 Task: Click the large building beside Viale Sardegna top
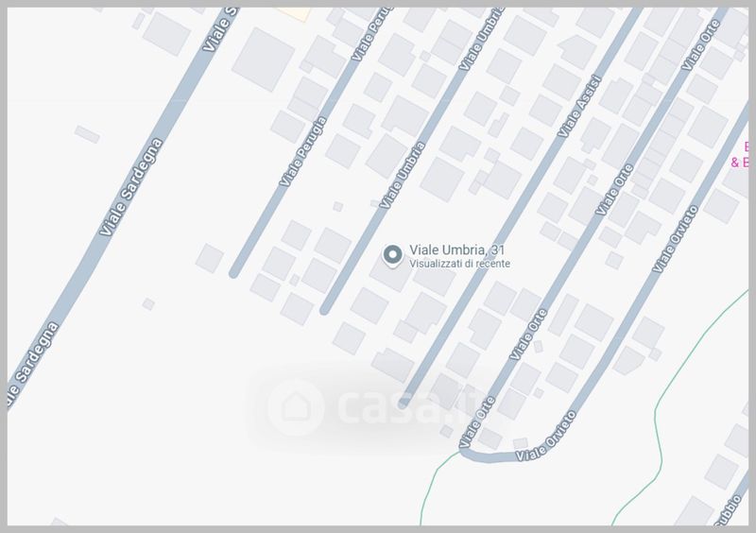[x=264, y=60]
